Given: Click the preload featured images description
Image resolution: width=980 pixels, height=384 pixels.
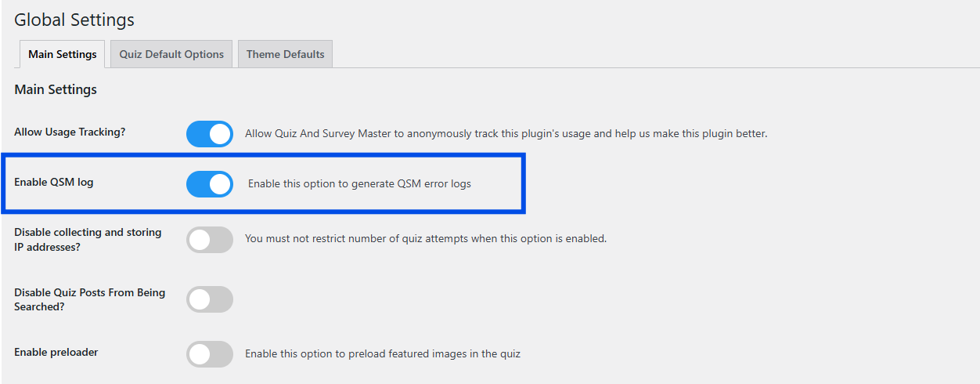Looking at the screenshot, I should 383,353.
